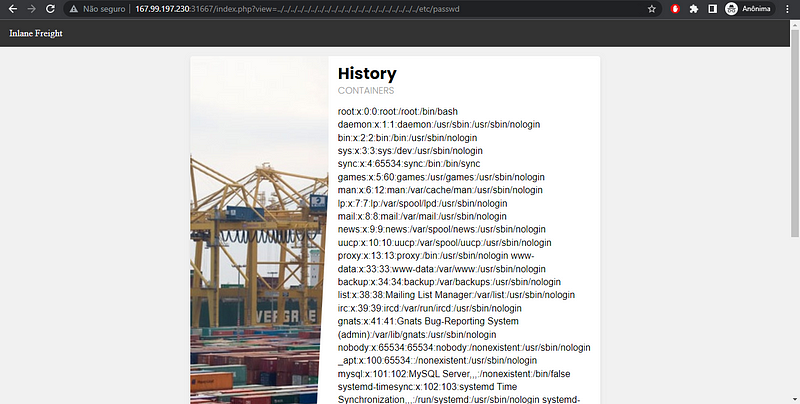Open the Chrome three-dot menu
Viewport: 800px width, 404px height.
point(788,9)
